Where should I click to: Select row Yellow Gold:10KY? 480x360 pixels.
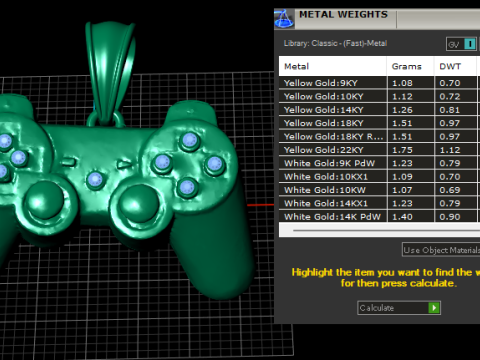379,96
